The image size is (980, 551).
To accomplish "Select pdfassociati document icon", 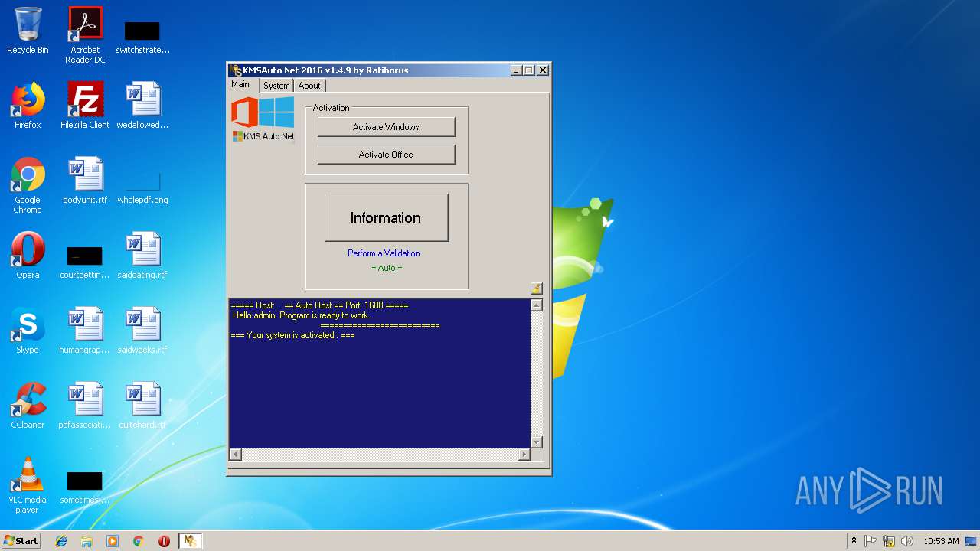I will click(85, 406).
